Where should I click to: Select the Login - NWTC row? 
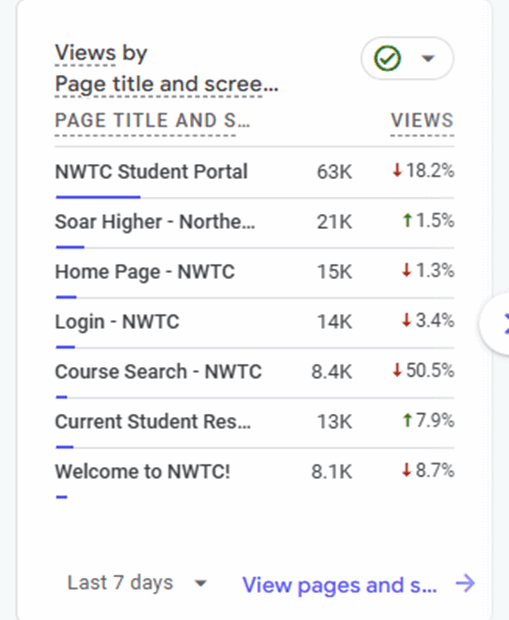[x=254, y=322]
